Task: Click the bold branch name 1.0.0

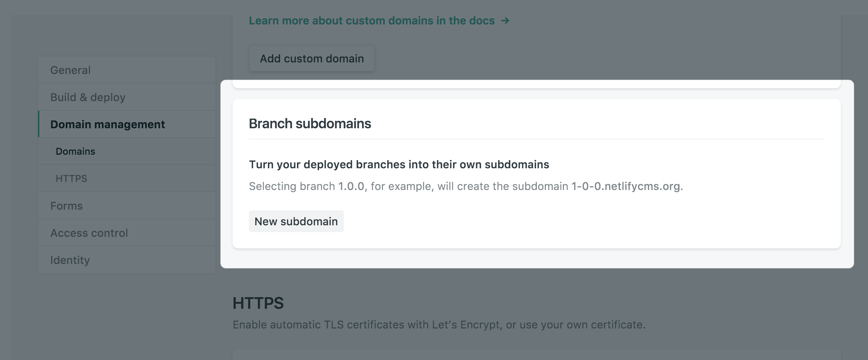Action: (x=351, y=186)
